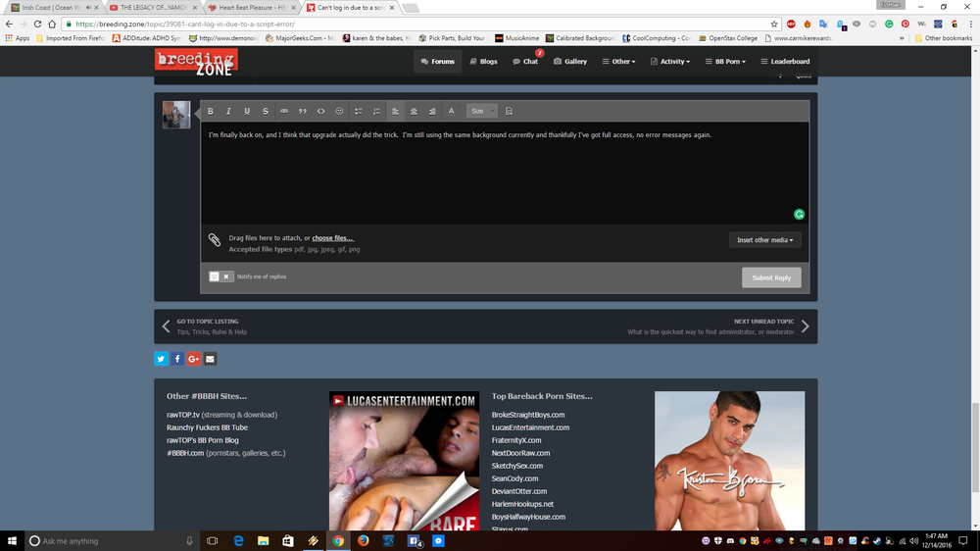Open the OpenStax College bookmark
This screenshot has height=551, width=980.
coord(728,38)
